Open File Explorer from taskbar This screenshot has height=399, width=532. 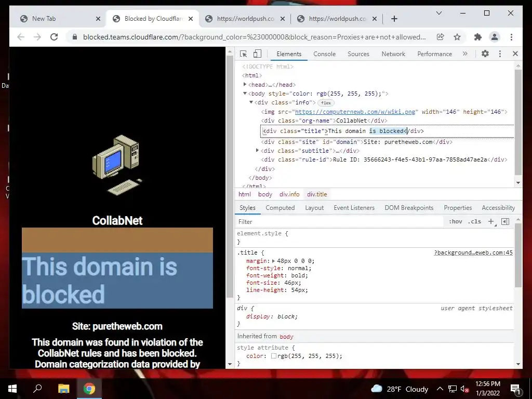[63, 389]
